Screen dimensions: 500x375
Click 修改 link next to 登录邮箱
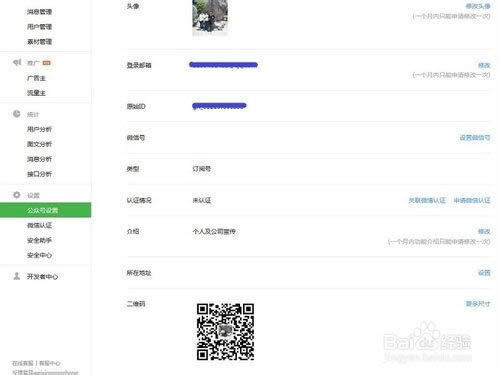tap(484, 65)
